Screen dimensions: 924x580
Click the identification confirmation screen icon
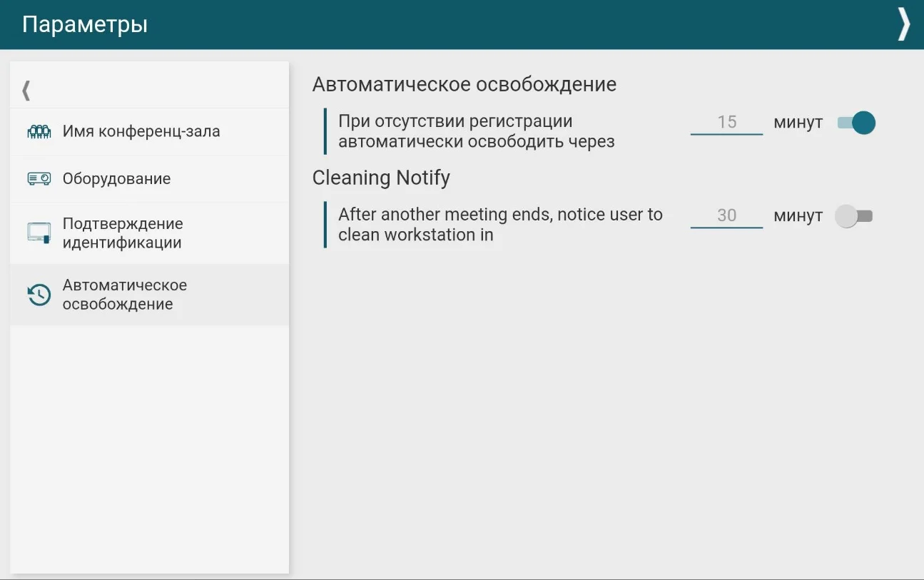(39, 233)
